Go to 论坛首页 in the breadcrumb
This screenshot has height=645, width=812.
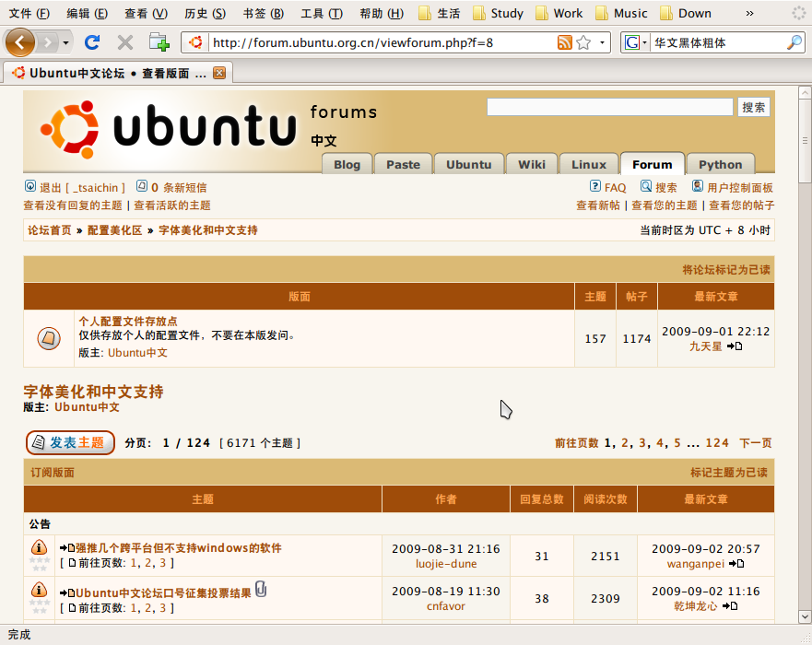(50, 230)
